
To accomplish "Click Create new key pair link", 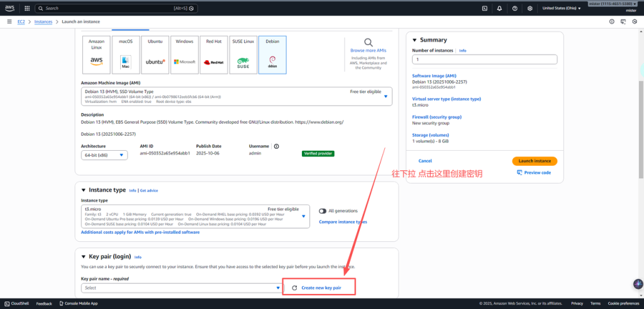I will [x=321, y=288].
